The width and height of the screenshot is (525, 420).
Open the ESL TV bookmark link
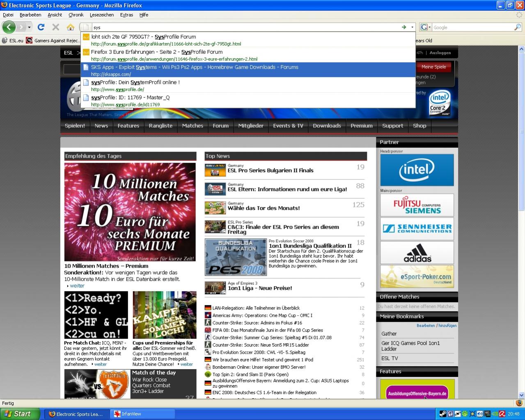point(390,358)
